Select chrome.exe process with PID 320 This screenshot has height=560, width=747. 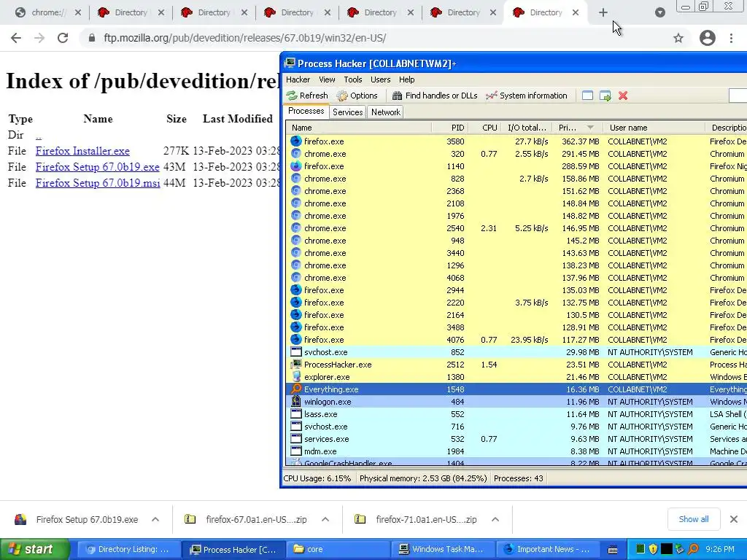[516, 154]
